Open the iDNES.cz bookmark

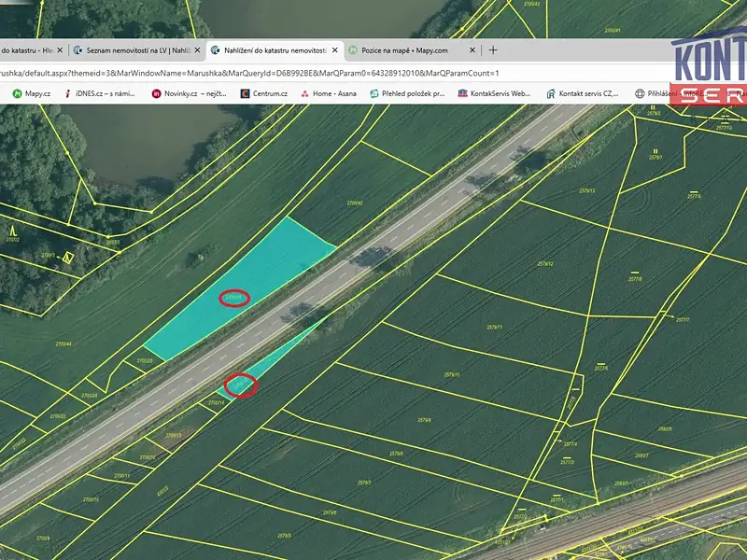pyautogui.click(x=100, y=94)
